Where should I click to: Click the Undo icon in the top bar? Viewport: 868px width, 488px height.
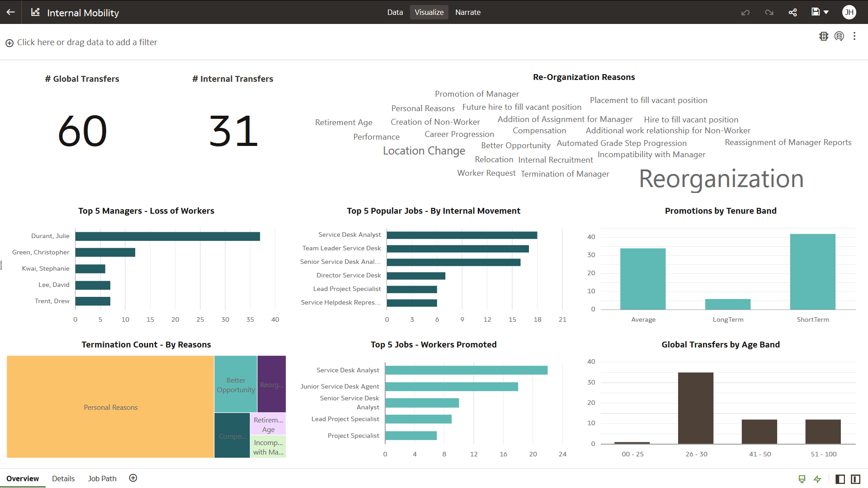[x=745, y=12]
